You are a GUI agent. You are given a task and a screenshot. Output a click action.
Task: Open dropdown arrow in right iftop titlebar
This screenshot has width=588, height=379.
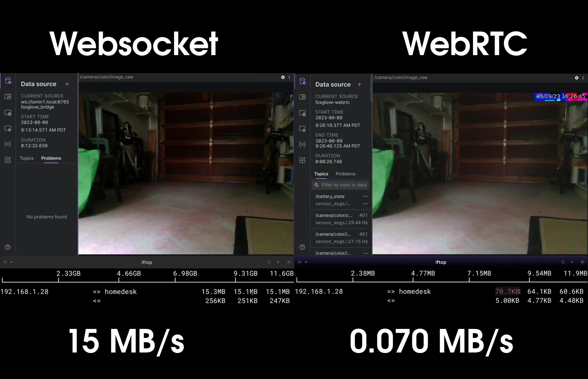tap(306, 262)
